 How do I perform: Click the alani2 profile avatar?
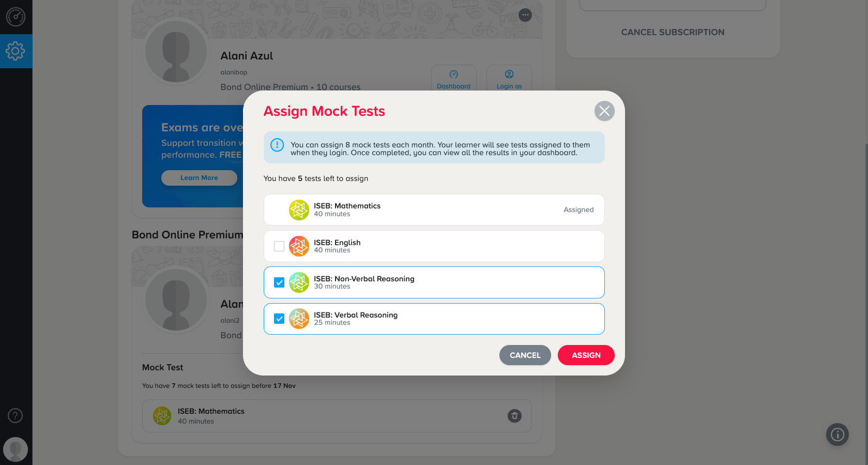tap(176, 300)
